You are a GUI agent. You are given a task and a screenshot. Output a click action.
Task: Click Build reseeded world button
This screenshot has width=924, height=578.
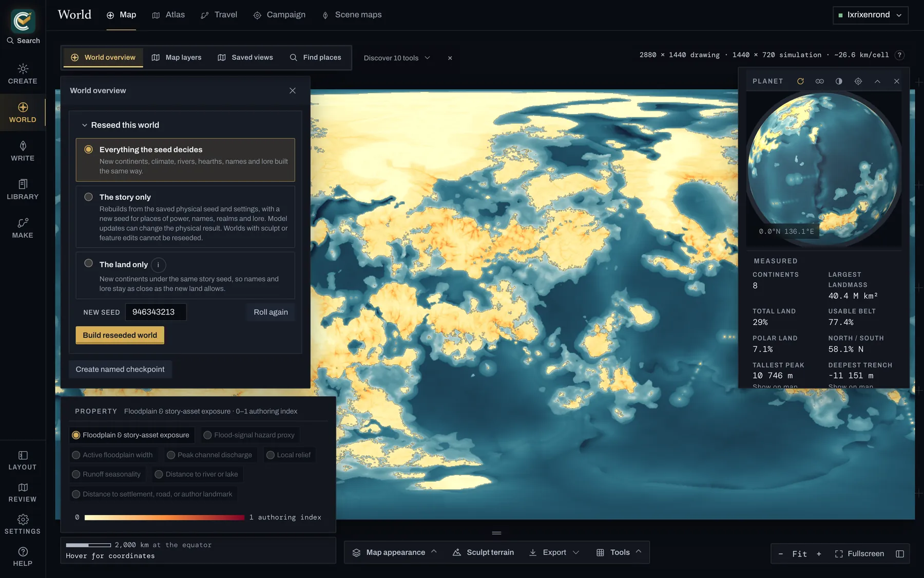click(x=120, y=335)
